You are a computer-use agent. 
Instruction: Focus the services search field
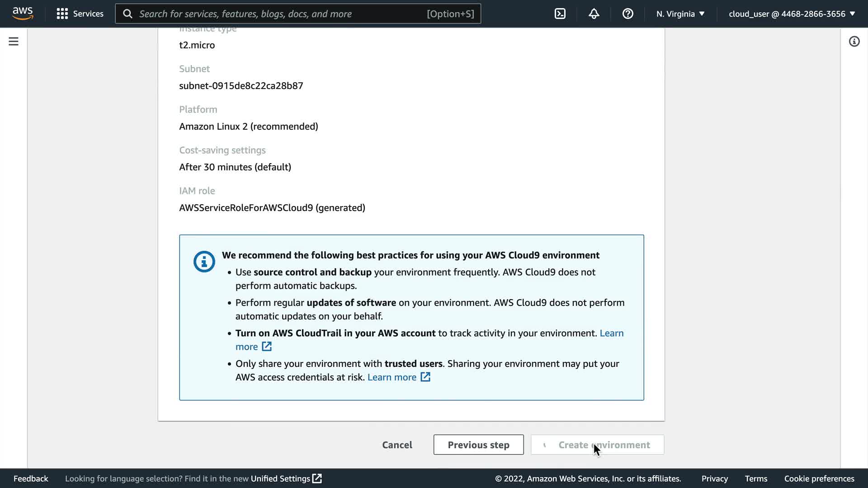click(280, 14)
